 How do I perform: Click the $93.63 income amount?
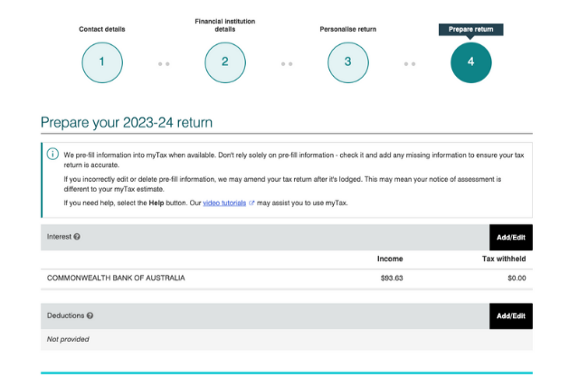392,278
